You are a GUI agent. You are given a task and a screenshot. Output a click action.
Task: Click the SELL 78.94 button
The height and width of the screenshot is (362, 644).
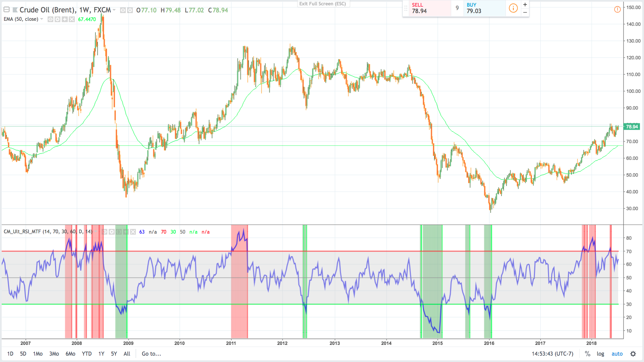click(x=427, y=8)
